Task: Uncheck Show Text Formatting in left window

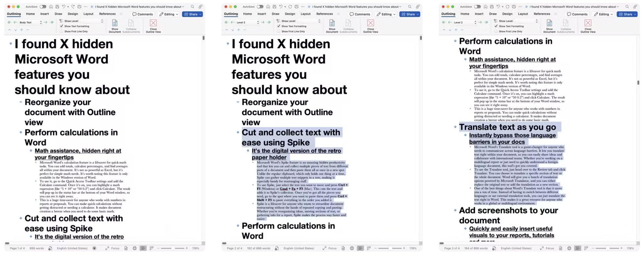Action: point(61,26)
